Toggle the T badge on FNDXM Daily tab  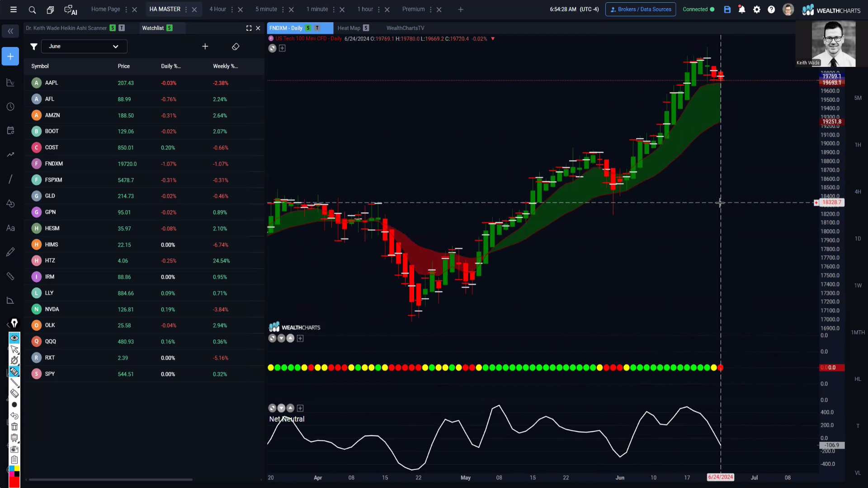pos(317,28)
